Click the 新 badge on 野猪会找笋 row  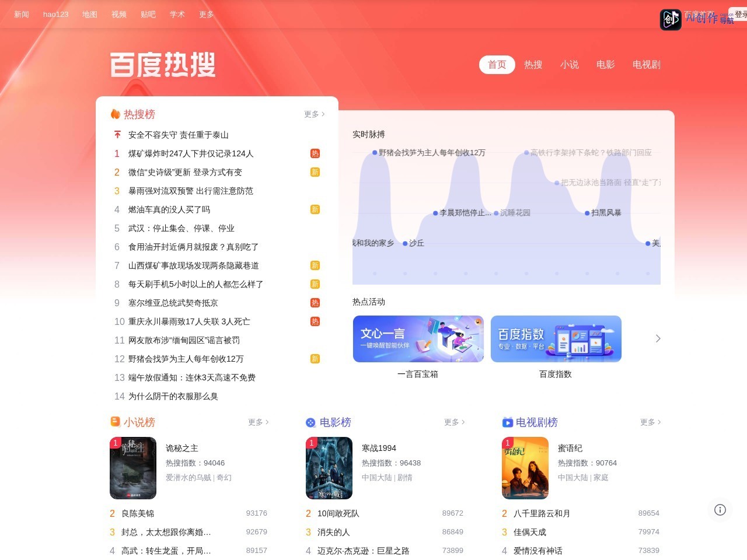coord(315,359)
